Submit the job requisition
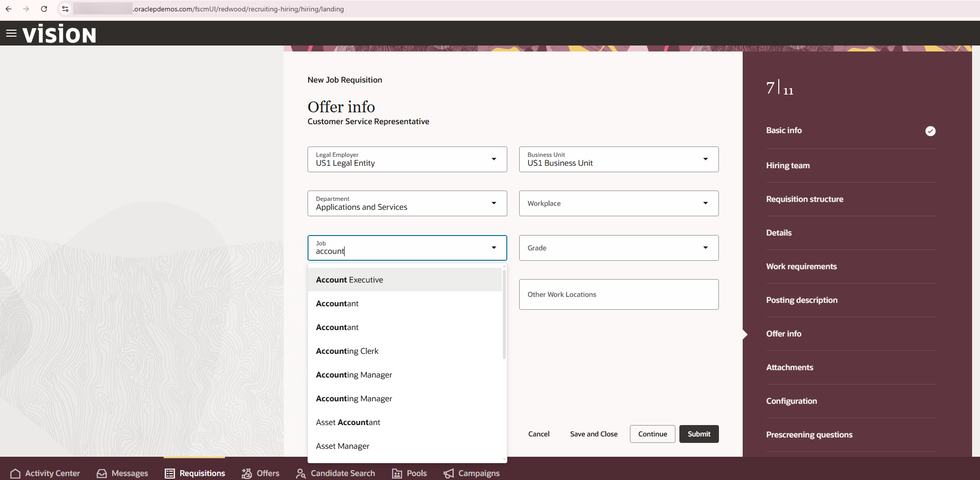This screenshot has height=480, width=980. (699, 434)
